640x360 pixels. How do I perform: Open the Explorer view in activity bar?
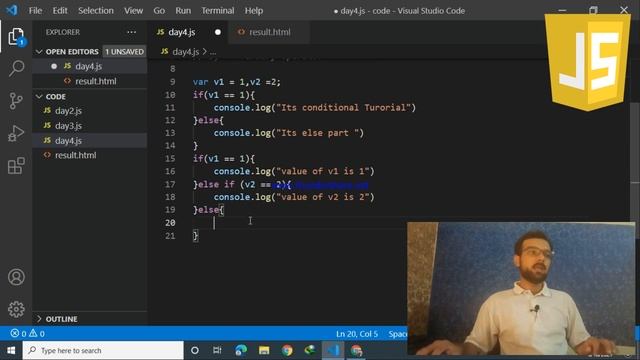(16, 37)
